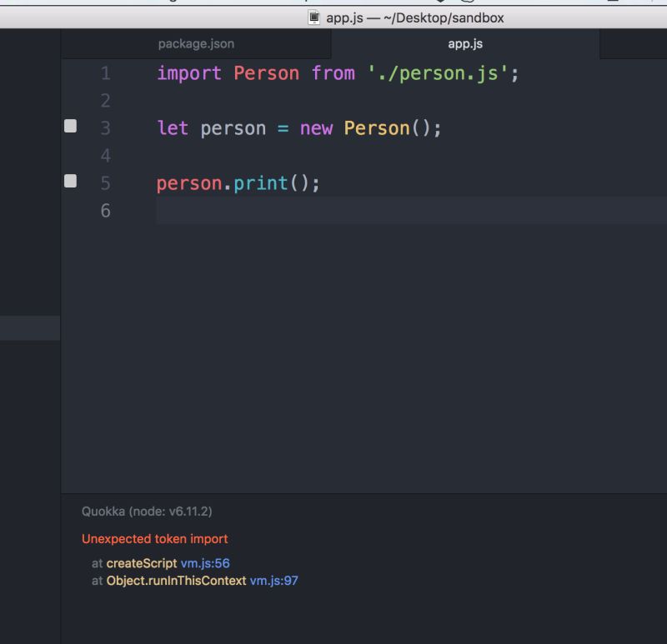Click the Quokka marker beside line 3
This screenshot has height=644, width=667.
(x=71, y=125)
